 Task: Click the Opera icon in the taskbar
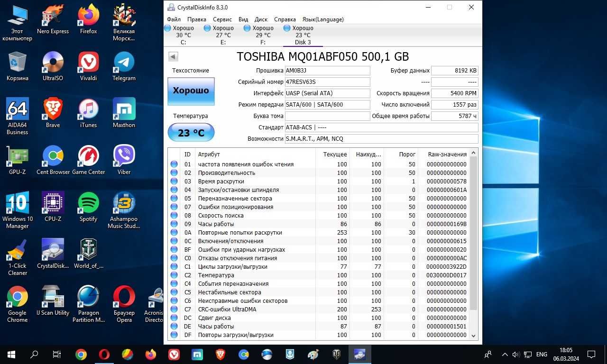[x=104, y=354]
